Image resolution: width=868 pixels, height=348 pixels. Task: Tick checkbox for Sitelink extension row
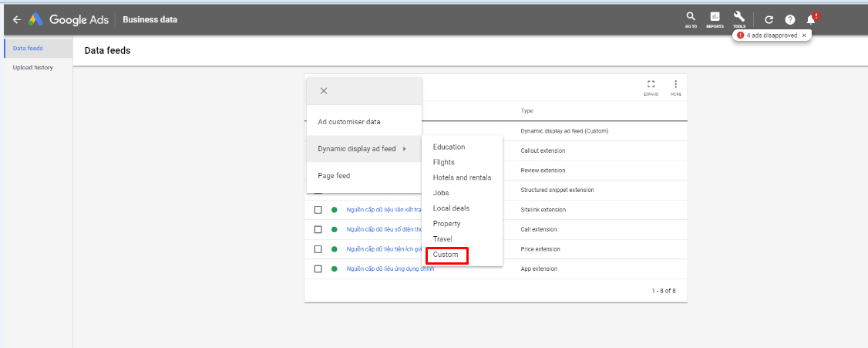318,210
